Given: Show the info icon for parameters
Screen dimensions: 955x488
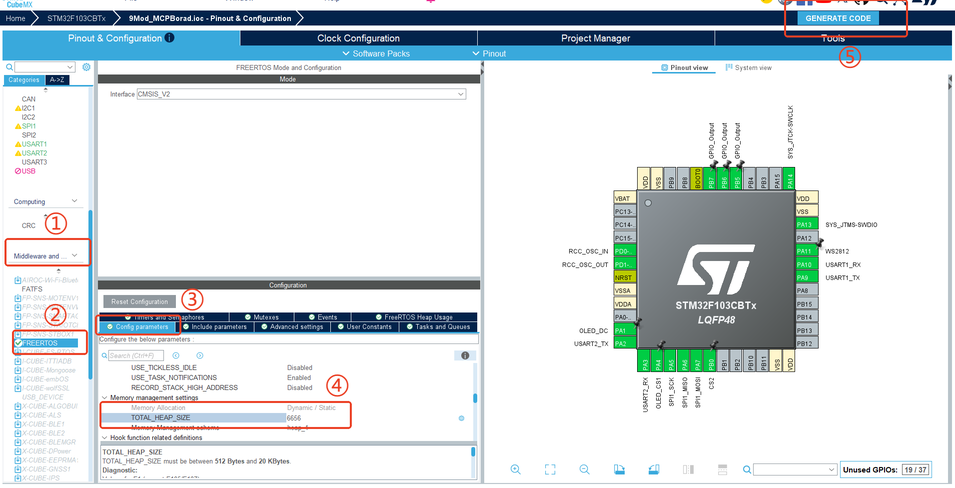Looking at the screenshot, I should point(465,355).
